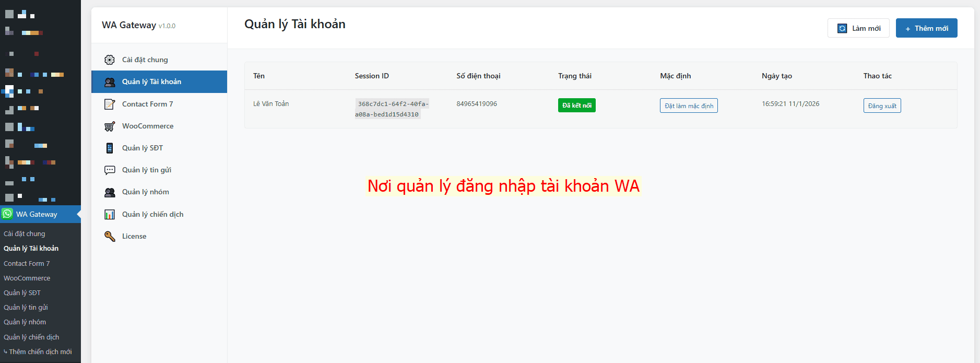Add a new account with Thêm mới
This screenshot has height=363, width=980.
pyautogui.click(x=926, y=28)
